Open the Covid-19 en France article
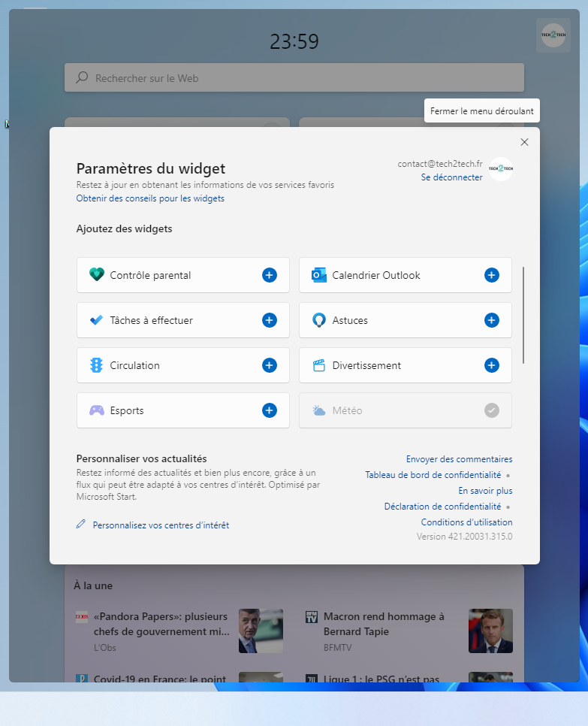Viewport: 588px width, 726px height. point(160,679)
